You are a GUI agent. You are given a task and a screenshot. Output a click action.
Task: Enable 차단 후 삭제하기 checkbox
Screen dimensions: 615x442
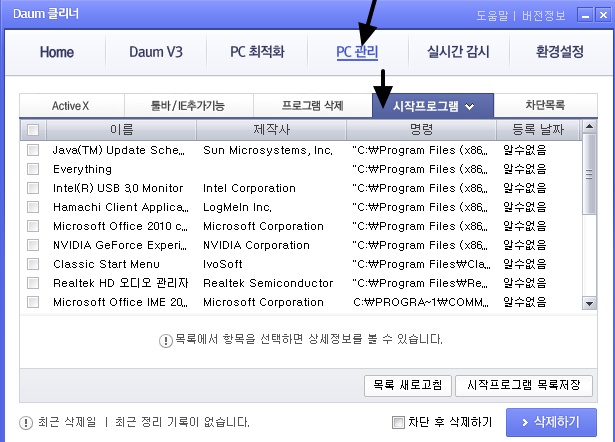[398, 422]
